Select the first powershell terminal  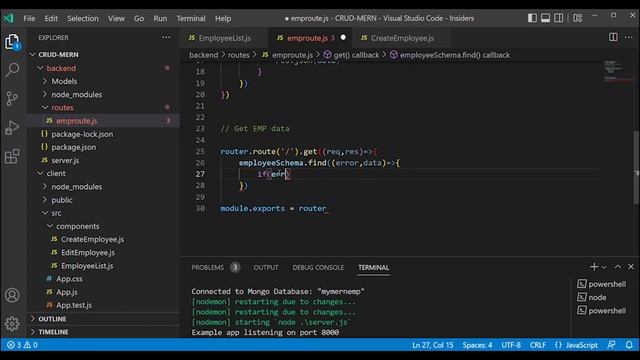(x=602, y=284)
